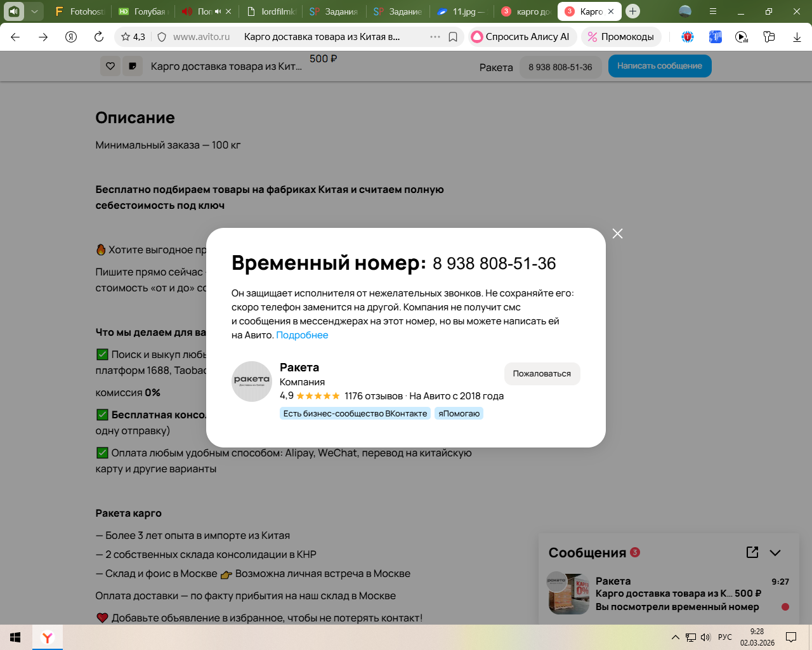
Task: Bookmark this page
Action: (x=453, y=37)
